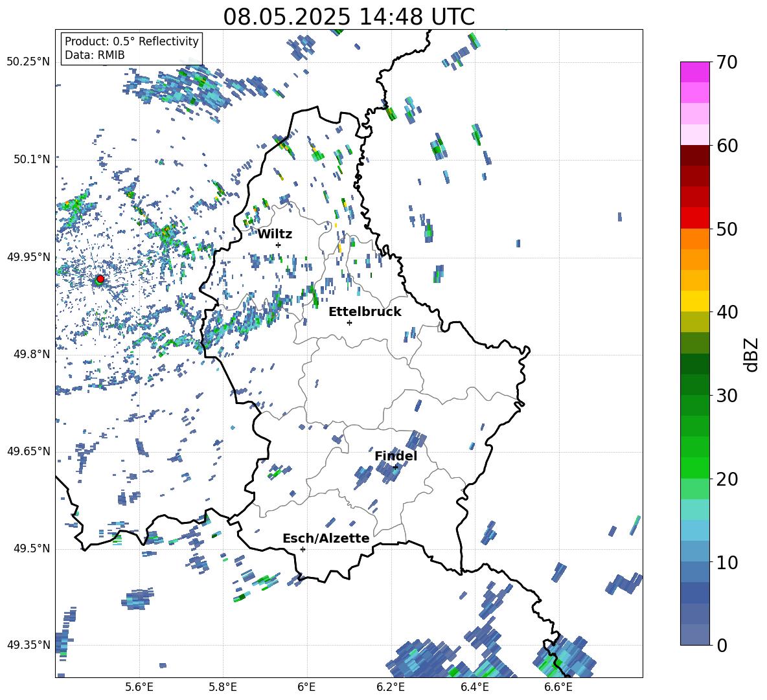The width and height of the screenshot is (767, 700).
Task: Click the Data: RMIB text
Action: tap(95, 55)
